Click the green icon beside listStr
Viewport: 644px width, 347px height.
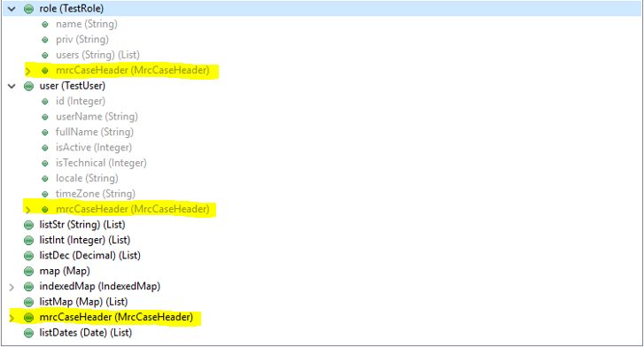[x=28, y=225]
